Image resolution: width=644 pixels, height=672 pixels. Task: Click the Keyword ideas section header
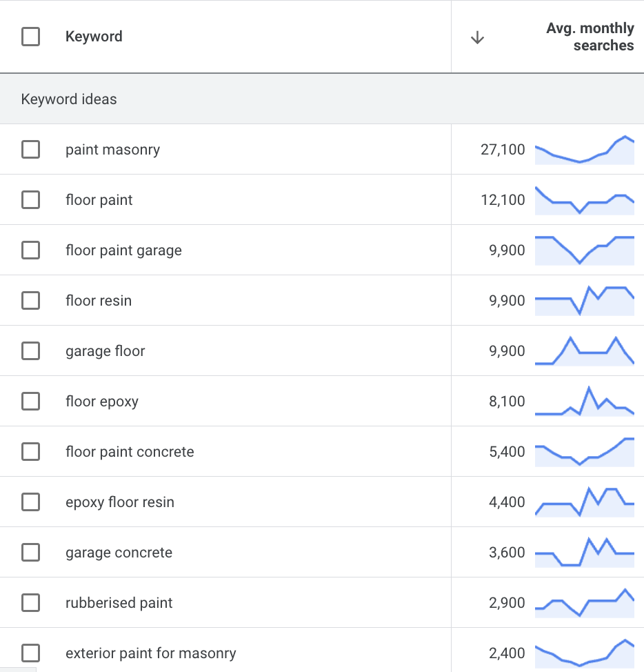pyautogui.click(x=69, y=99)
